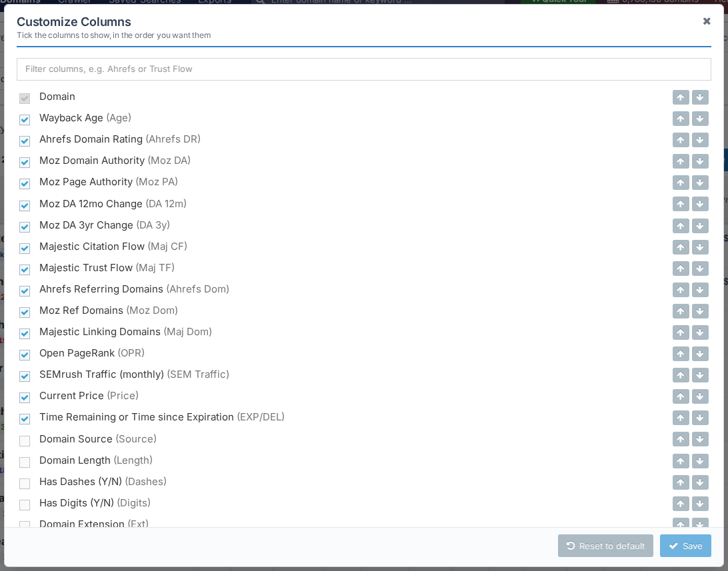The width and height of the screenshot is (728, 571).
Task: Move Moz DA 12mo Change down
Action: [700, 204]
